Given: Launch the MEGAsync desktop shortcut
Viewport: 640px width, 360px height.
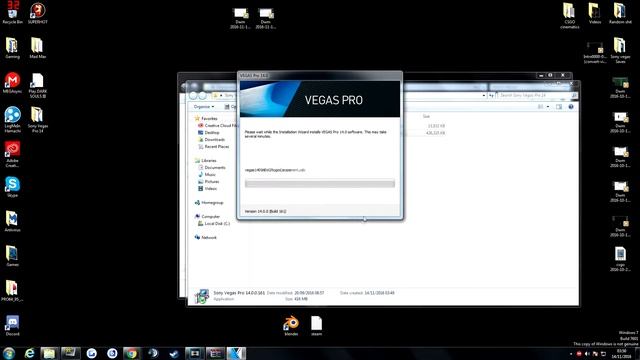Looking at the screenshot, I should [12, 83].
